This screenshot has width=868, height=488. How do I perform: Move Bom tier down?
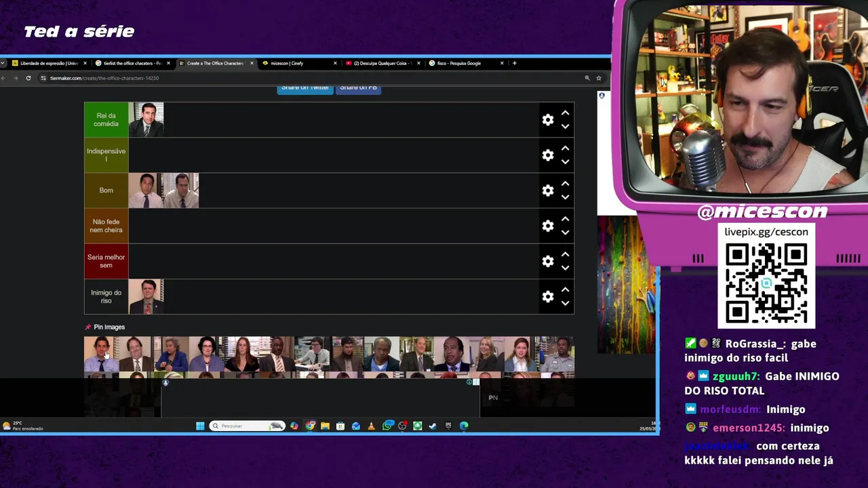565,197
